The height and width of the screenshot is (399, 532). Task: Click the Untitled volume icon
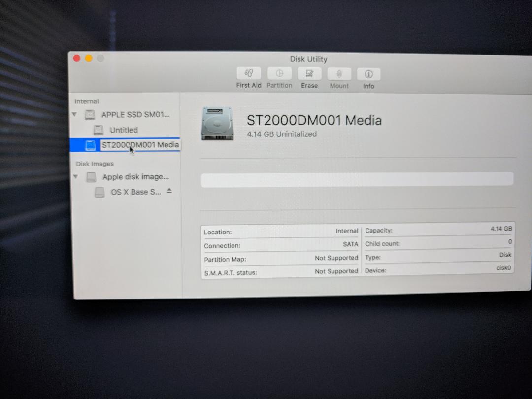point(99,130)
